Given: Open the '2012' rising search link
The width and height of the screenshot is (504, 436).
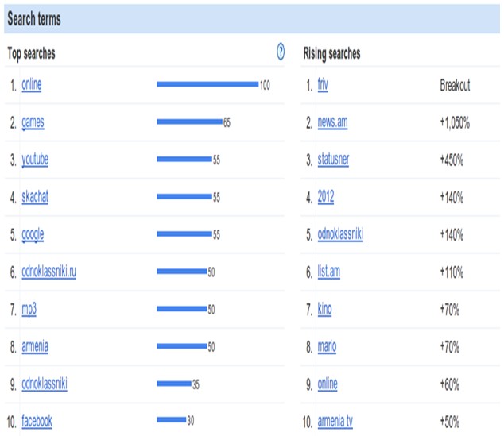Looking at the screenshot, I should 326,196.
